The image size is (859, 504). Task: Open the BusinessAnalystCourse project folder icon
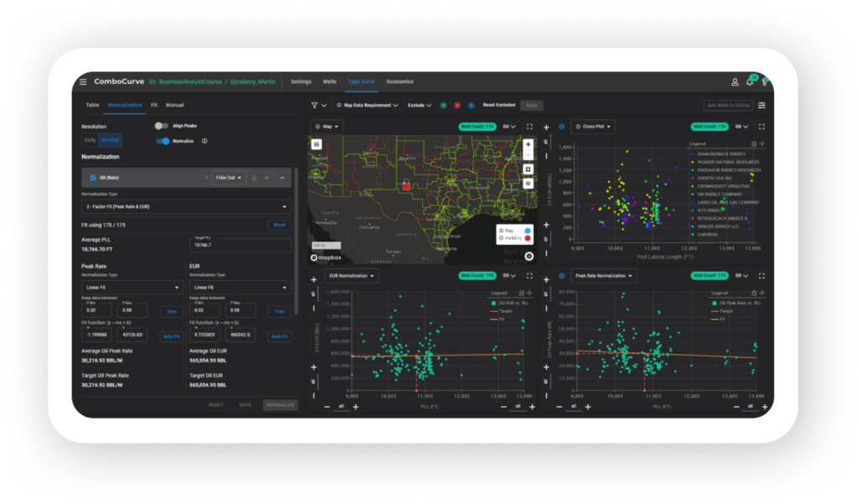[153, 81]
